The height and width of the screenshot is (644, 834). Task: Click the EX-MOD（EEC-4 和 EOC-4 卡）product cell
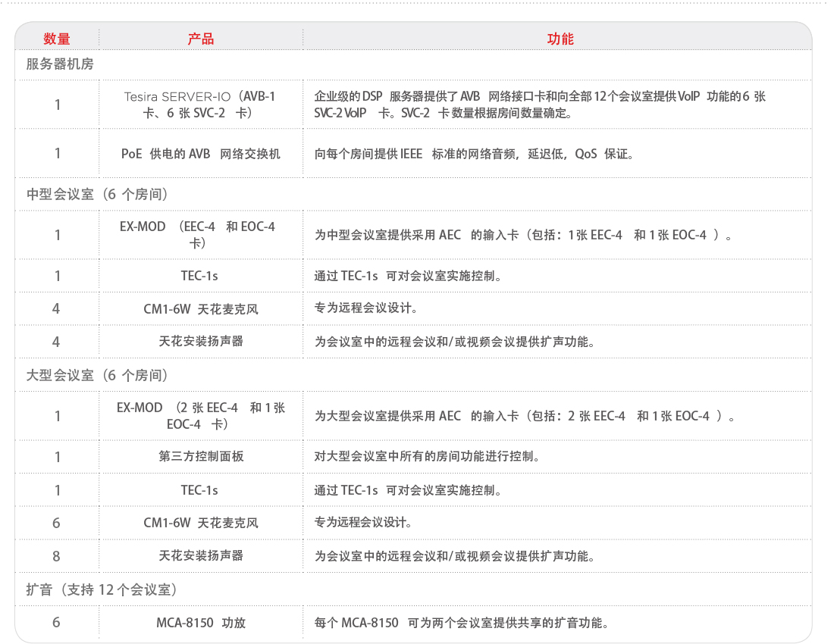pyautogui.click(x=197, y=235)
